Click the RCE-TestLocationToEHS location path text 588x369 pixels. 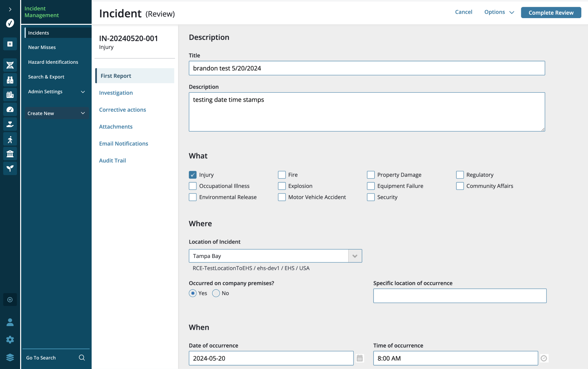(251, 268)
